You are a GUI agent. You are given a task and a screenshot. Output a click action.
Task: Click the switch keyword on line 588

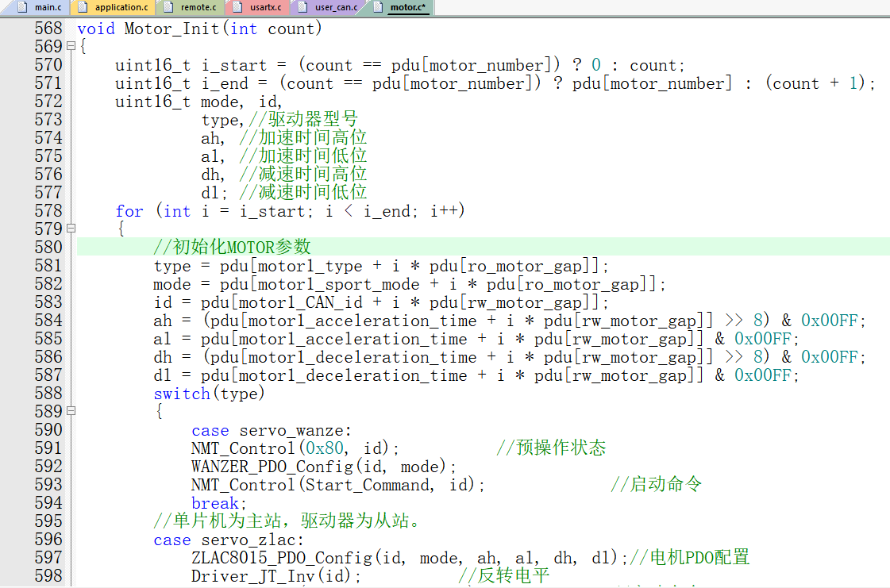(x=182, y=394)
